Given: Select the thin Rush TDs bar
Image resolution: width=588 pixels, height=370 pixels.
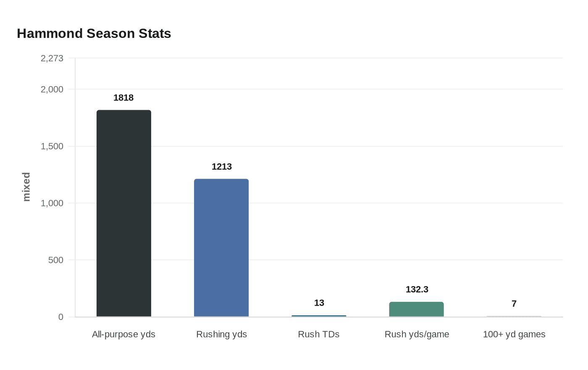Looking at the screenshot, I should [319, 316].
